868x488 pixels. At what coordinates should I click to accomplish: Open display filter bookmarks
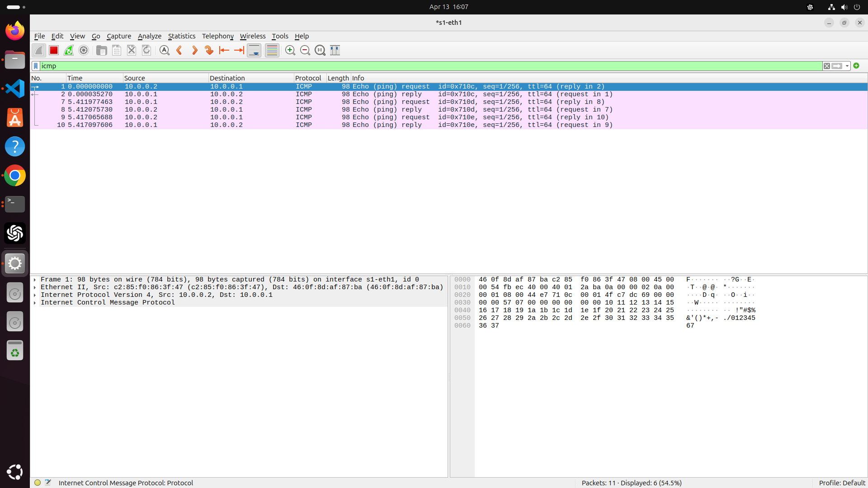[35, 66]
